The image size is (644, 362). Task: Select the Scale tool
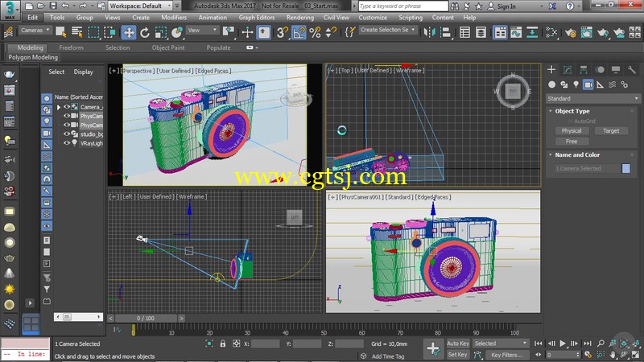tap(160, 32)
